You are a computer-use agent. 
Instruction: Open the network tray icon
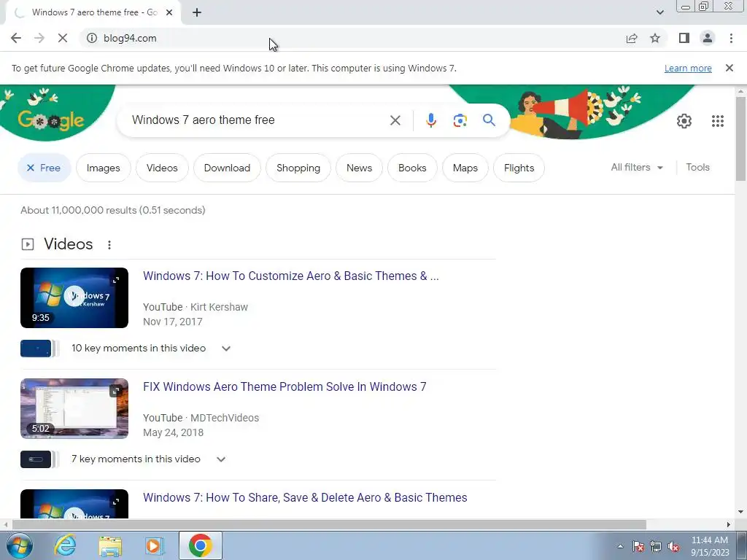point(656,547)
